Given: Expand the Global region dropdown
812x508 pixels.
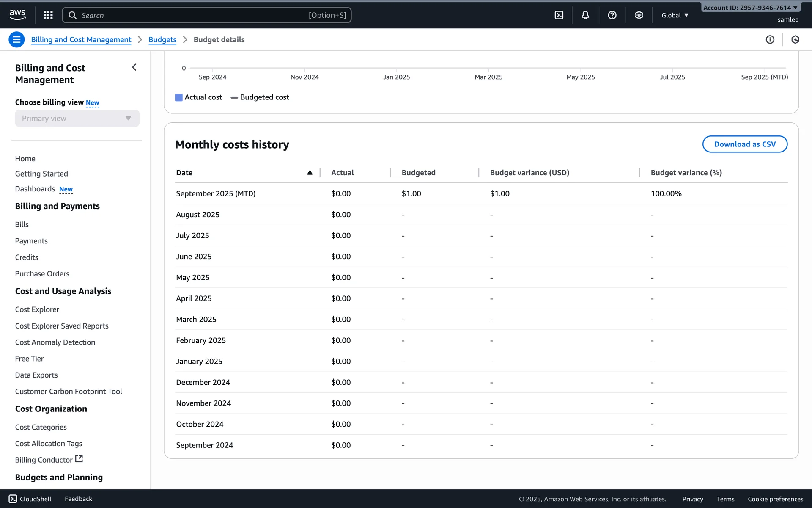Looking at the screenshot, I should coord(675,15).
